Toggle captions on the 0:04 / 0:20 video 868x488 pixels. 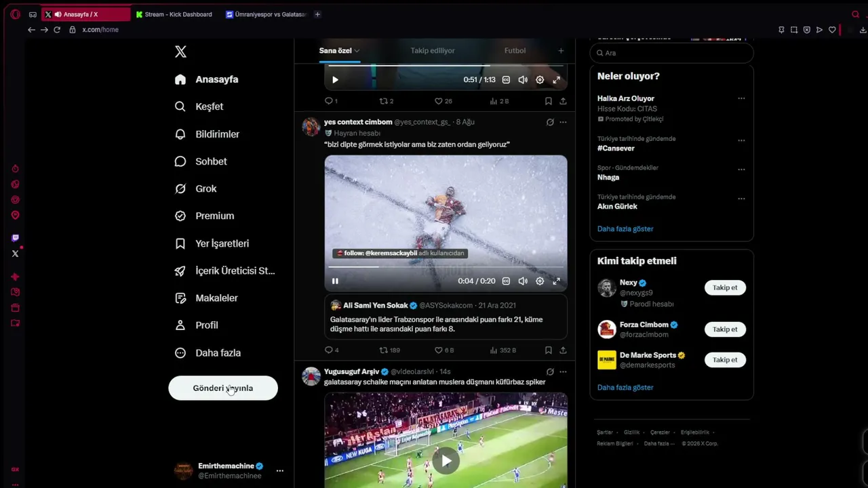click(x=506, y=281)
